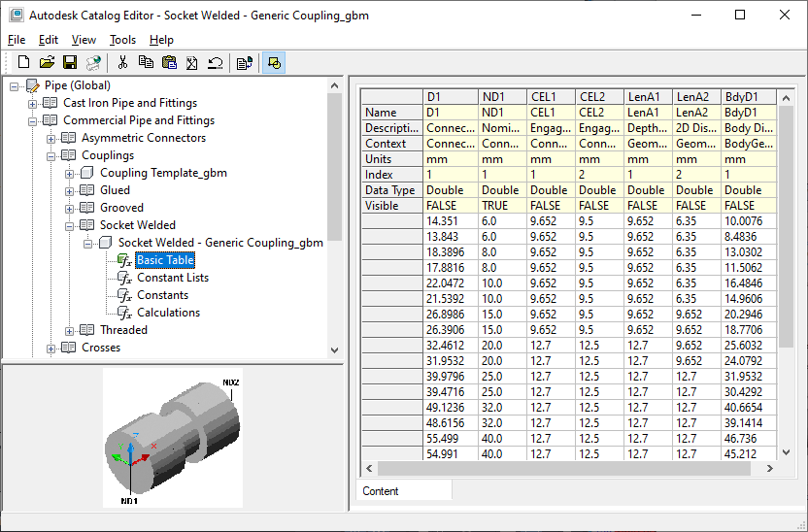The image size is (808, 532).
Task: Click the Cut scissors icon
Action: pos(122,63)
